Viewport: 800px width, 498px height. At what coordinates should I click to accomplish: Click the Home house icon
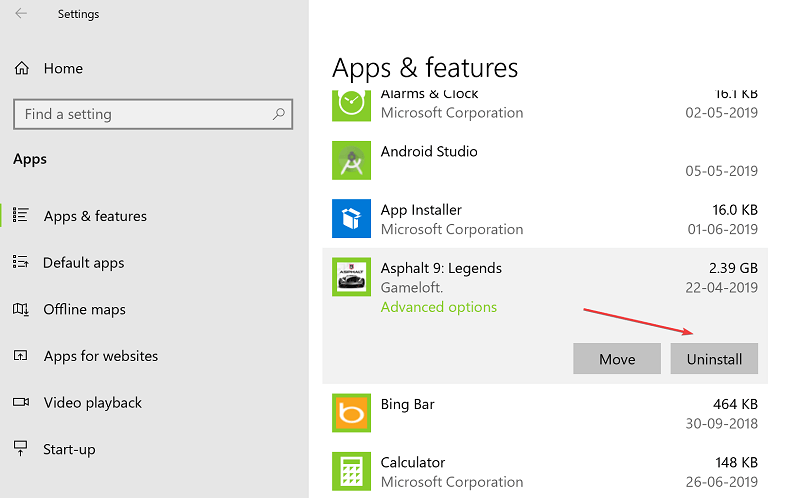pyautogui.click(x=22, y=68)
